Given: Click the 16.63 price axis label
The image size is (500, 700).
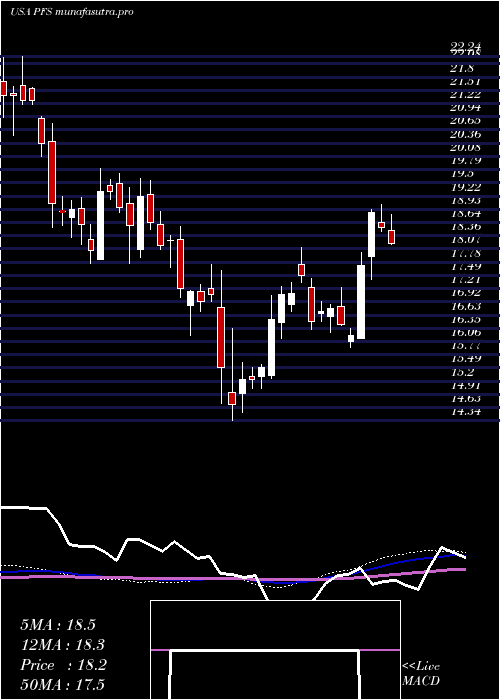Looking at the screenshot, I should (x=465, y=305).
